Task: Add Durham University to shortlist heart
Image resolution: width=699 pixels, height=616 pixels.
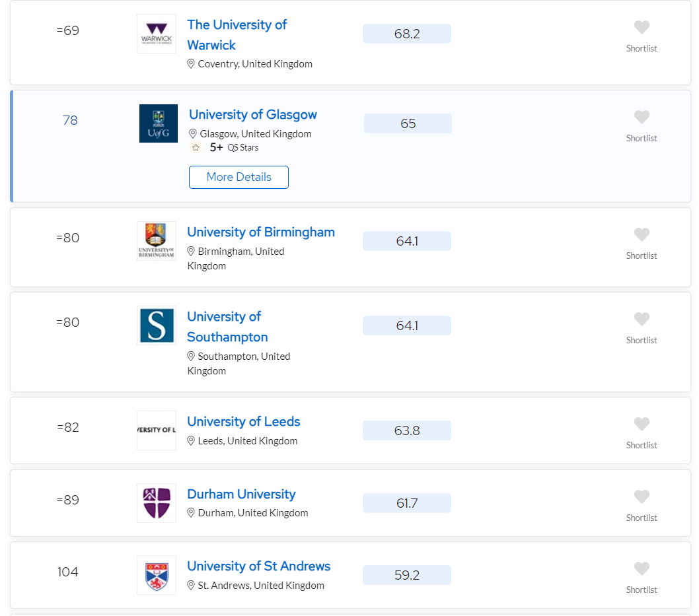Action: coord(642,497)
